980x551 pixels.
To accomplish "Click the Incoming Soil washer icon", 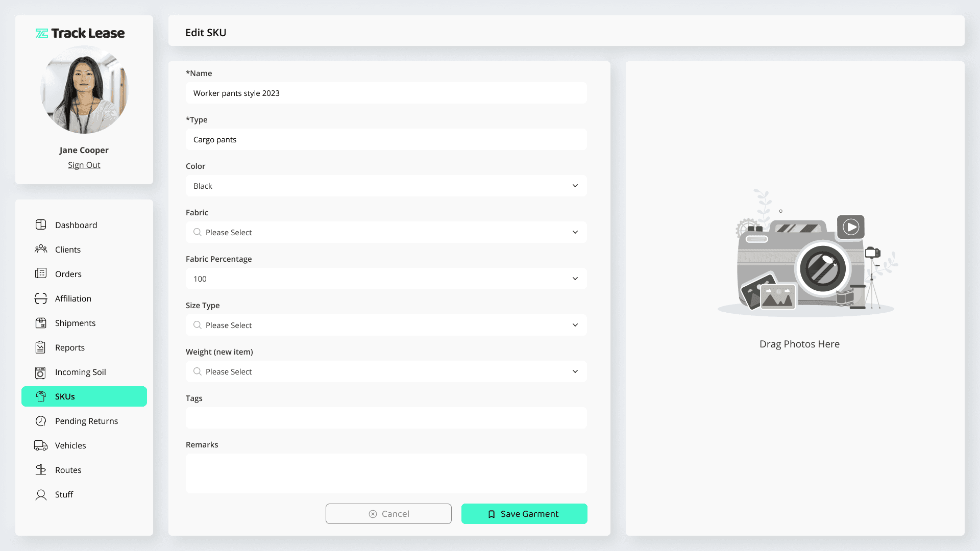I will coord(41,372).
